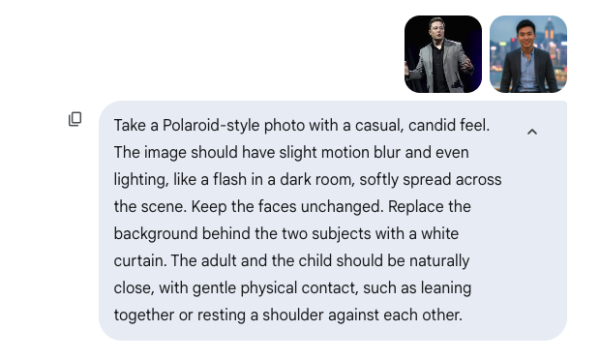This screenshot has width=600, height=360.
Task: Collapse the prompt with the chevron arrow
Action: (532, 132)
